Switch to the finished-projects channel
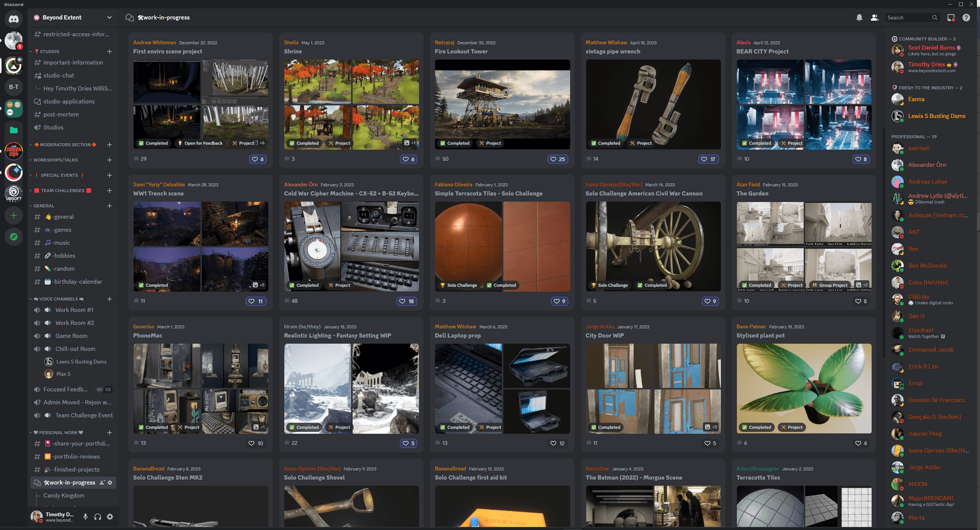 [75, 469]
